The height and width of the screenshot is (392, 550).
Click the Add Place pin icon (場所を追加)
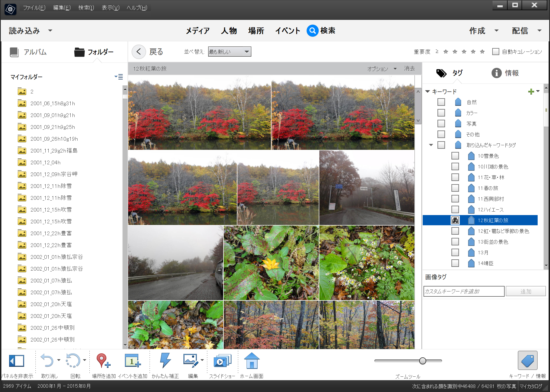click(x=103, y=360)
